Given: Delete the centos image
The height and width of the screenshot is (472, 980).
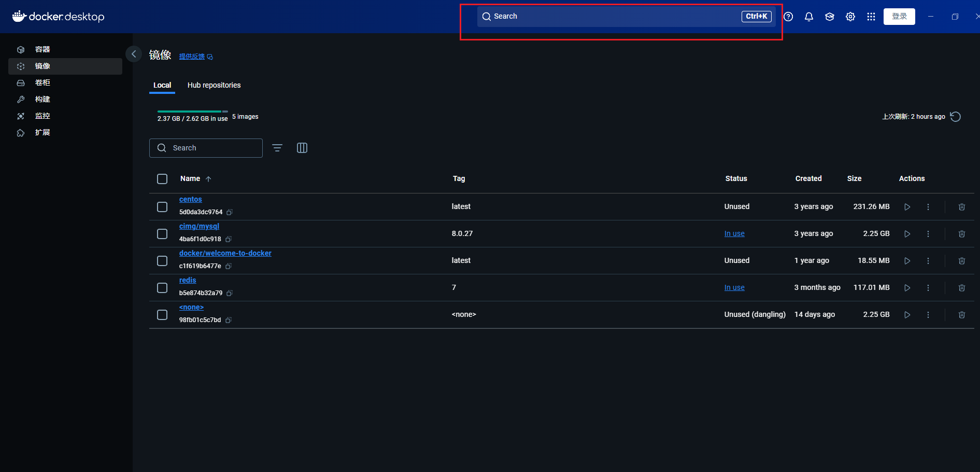Looking at the screenshot, I should (x=962, y=207).
